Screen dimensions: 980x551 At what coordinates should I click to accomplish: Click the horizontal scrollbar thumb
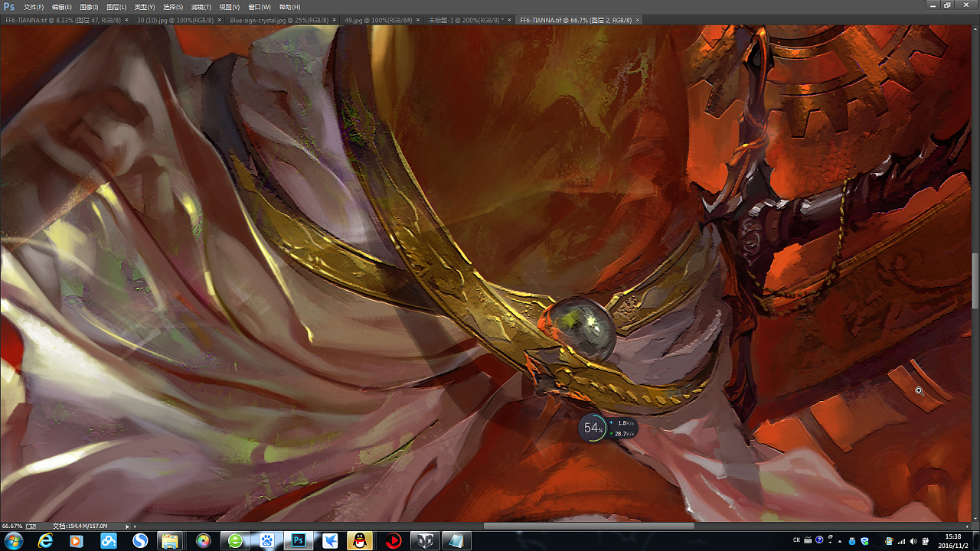pos(589,526)
